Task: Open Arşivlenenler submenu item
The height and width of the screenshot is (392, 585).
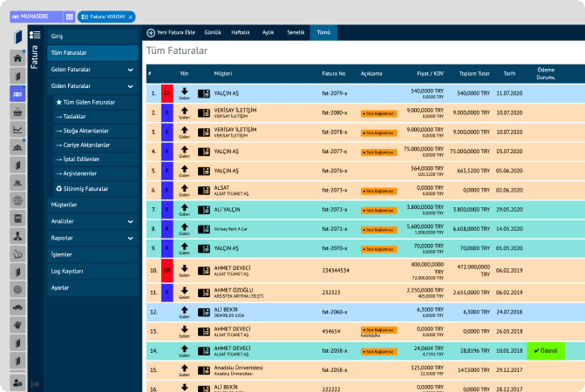Action: click(96, 173)
